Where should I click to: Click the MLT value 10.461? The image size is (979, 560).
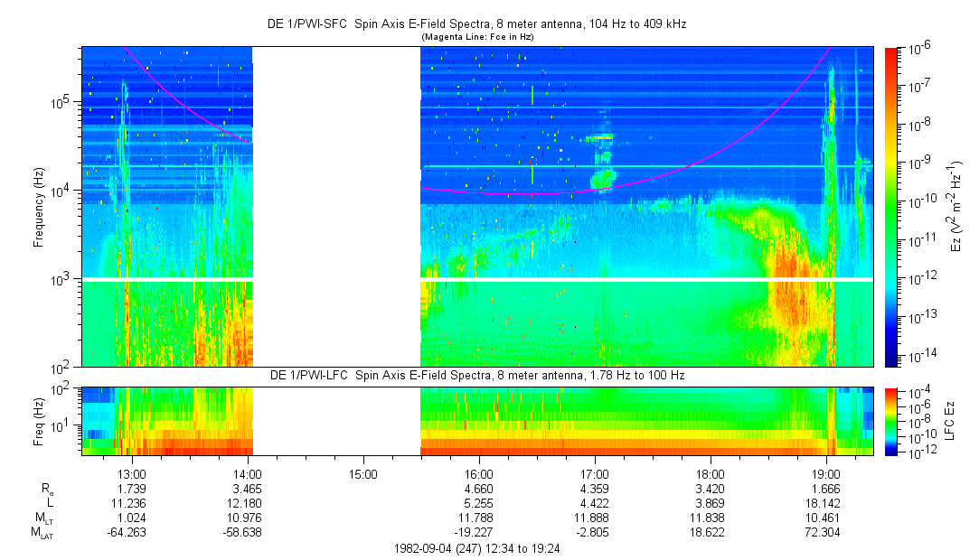point(823,518)
